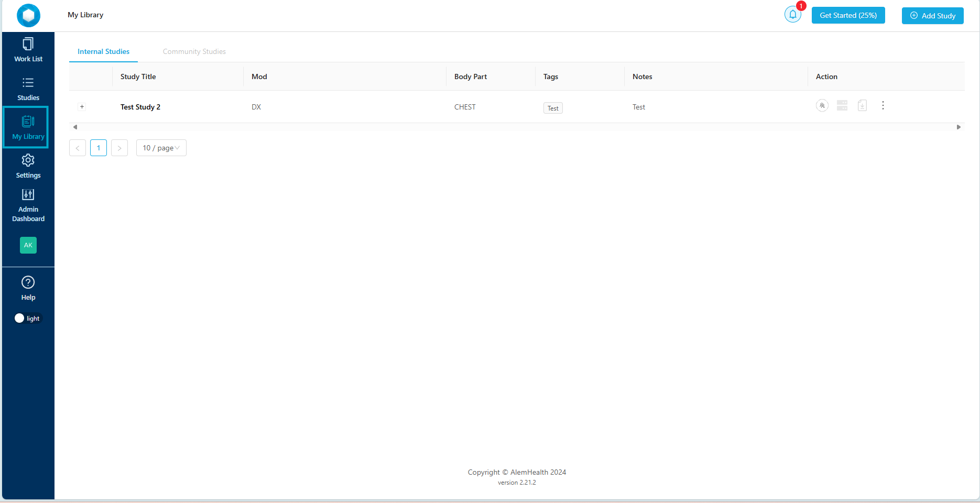Click the AK user avatar
This screenshot has width=980, height=503.
pos(28,245)
